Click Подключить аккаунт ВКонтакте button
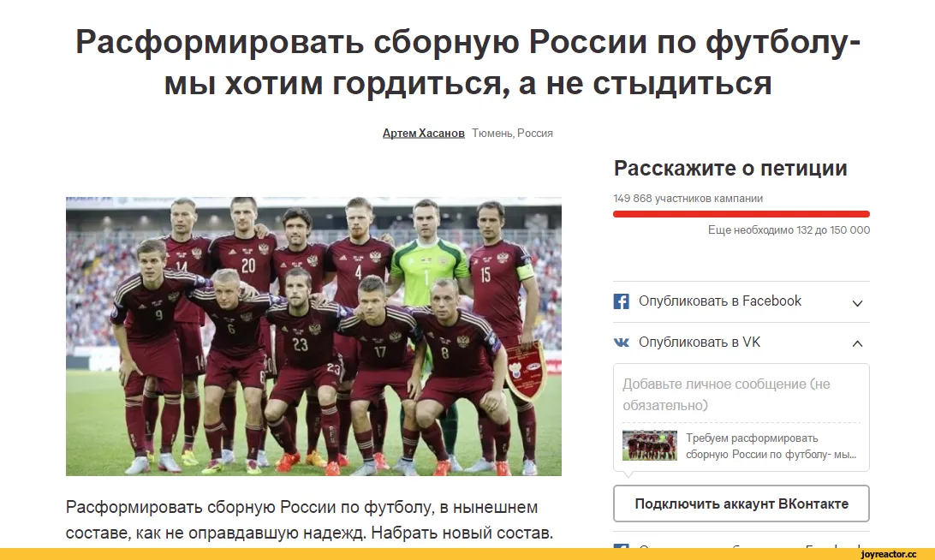Screen dimensions: 935x560 point(741,504)
